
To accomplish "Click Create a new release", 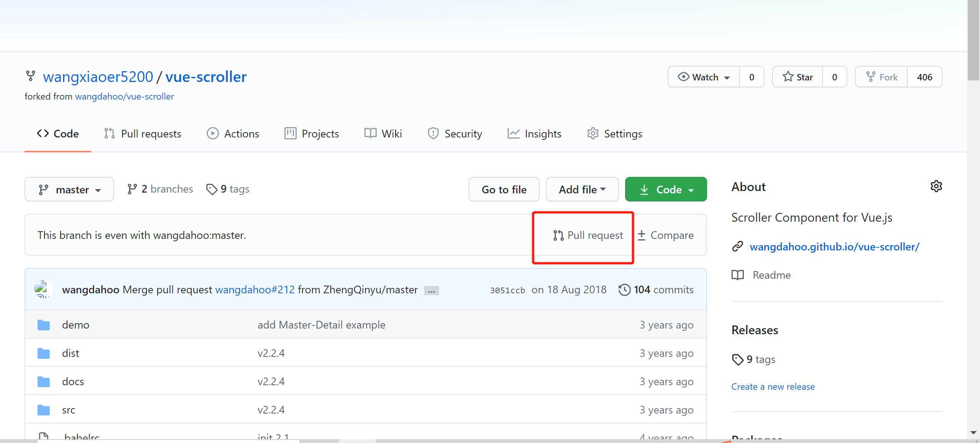I will [773, 387].
